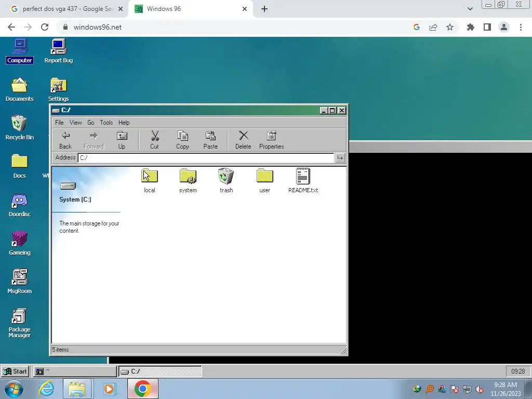The height and width of the screenshot is (399, 532).
Task: Expand the tab search dropdown arrow
Action: point(470,9)
